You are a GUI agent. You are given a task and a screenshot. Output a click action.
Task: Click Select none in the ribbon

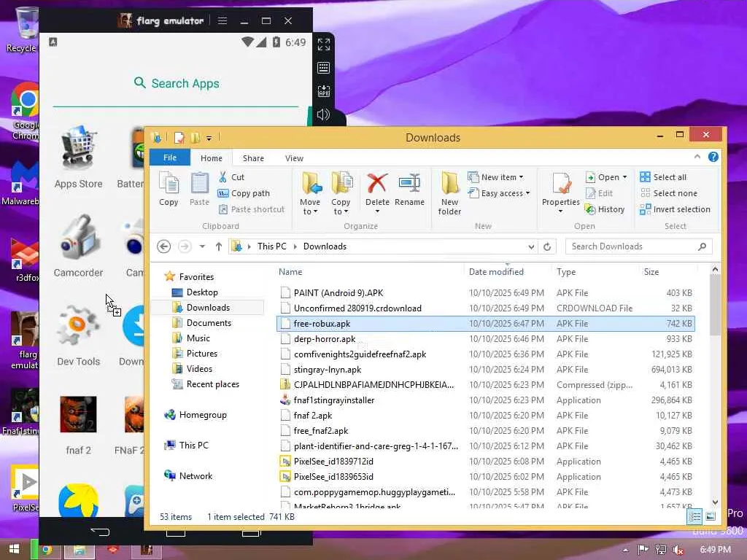669,193
